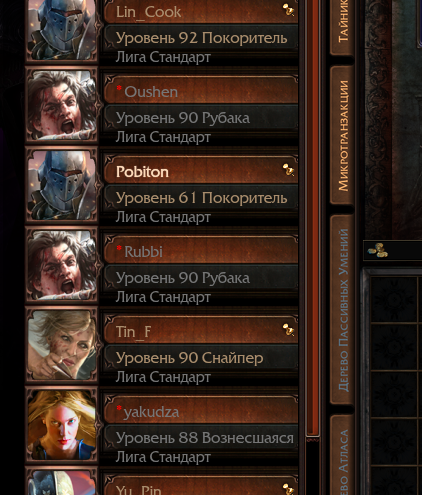Click the red asterisk beside Rubbi

(119, 248)
